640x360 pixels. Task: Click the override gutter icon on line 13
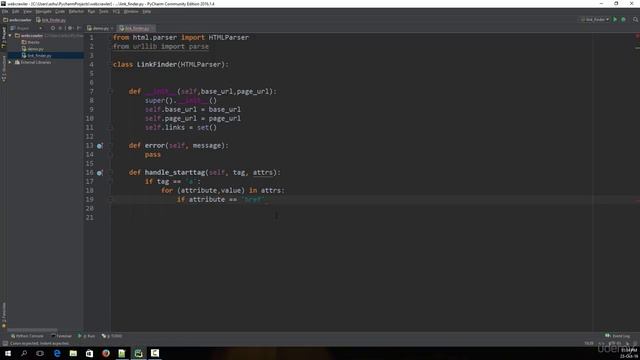(100, 146)
